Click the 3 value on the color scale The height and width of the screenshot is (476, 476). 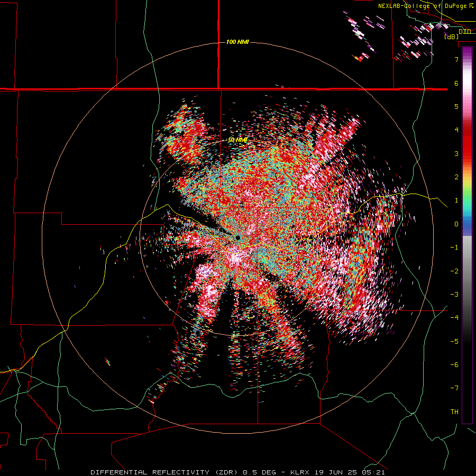456,153
